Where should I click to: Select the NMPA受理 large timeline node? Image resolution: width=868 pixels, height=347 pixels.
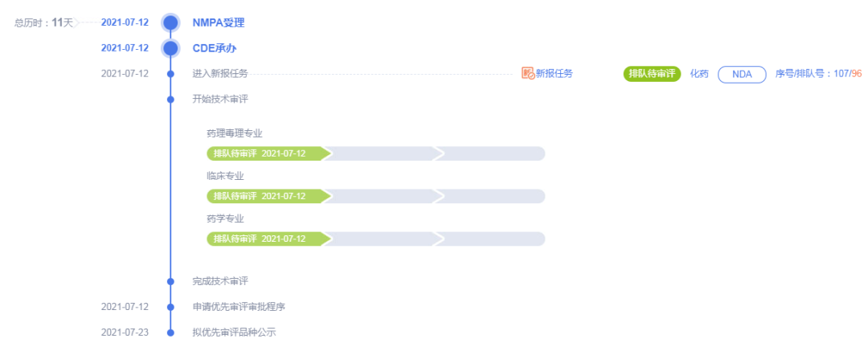tap(170, 22)
